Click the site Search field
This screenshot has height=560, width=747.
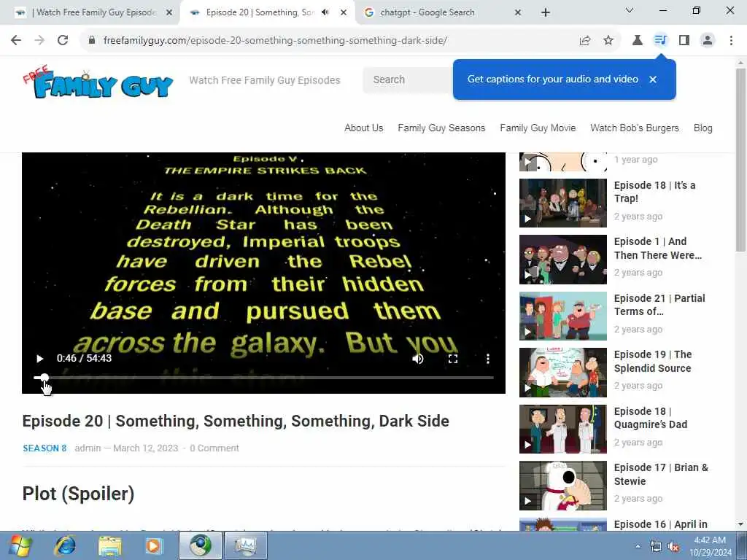coord(407,80)
